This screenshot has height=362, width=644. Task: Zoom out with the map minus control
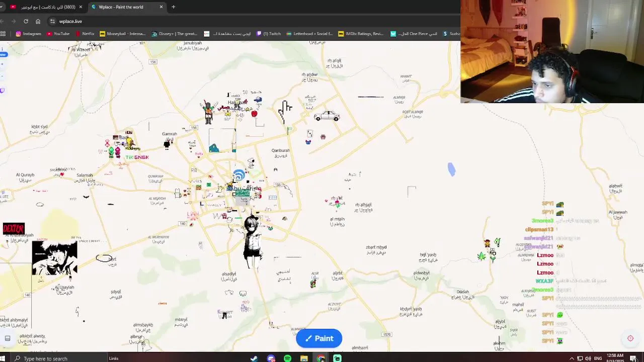click(3, 76)
